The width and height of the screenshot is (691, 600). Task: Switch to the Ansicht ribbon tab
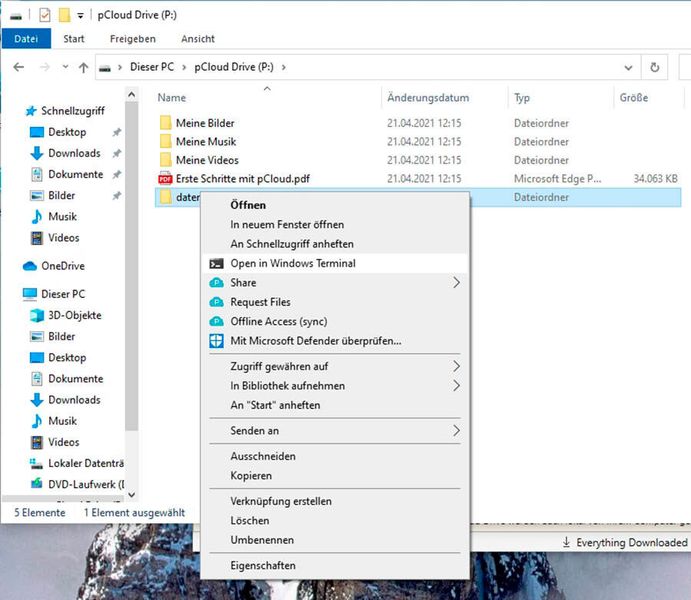(x=198, y=39)
